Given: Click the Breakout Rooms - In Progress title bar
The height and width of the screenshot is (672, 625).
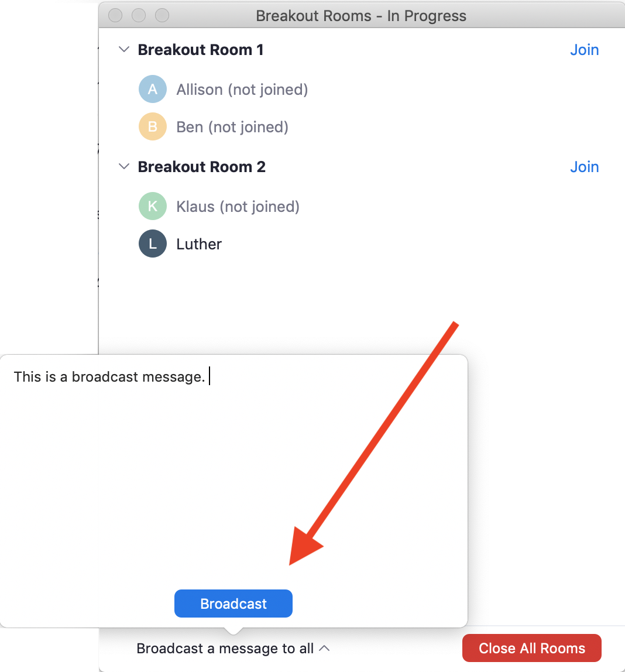Looking at the screenshot, I should tap(360, 15).
